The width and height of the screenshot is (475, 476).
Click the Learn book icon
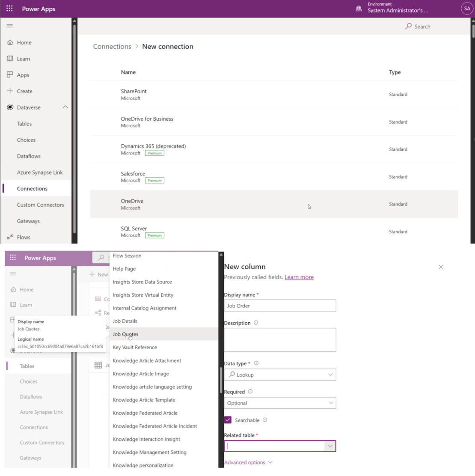pyautogui.click(x=10, y=59)
